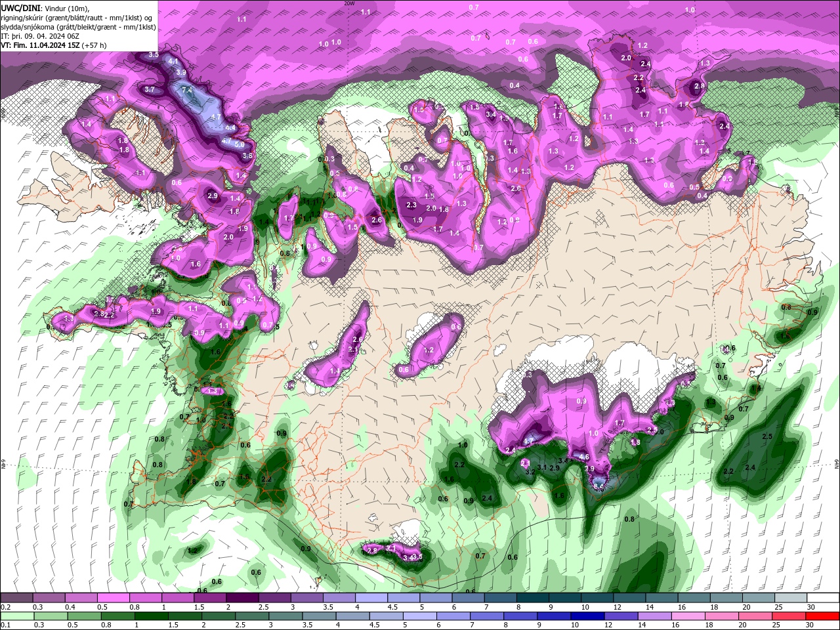Click the '20W' longitude label at the top

(349, 3)
